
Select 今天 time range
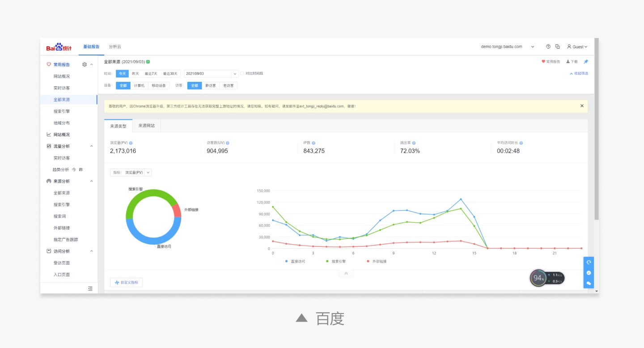click(122, 73)
